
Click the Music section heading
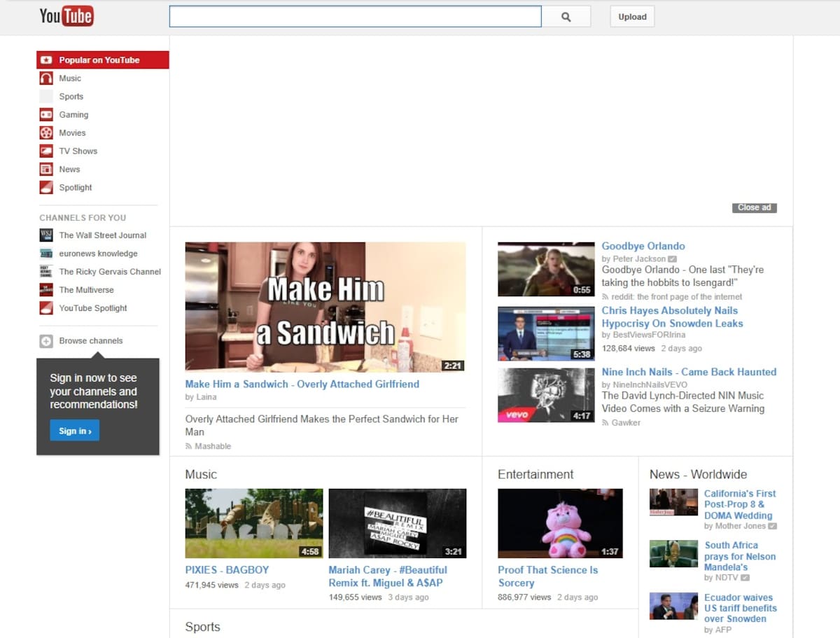(x=201, y=475)
